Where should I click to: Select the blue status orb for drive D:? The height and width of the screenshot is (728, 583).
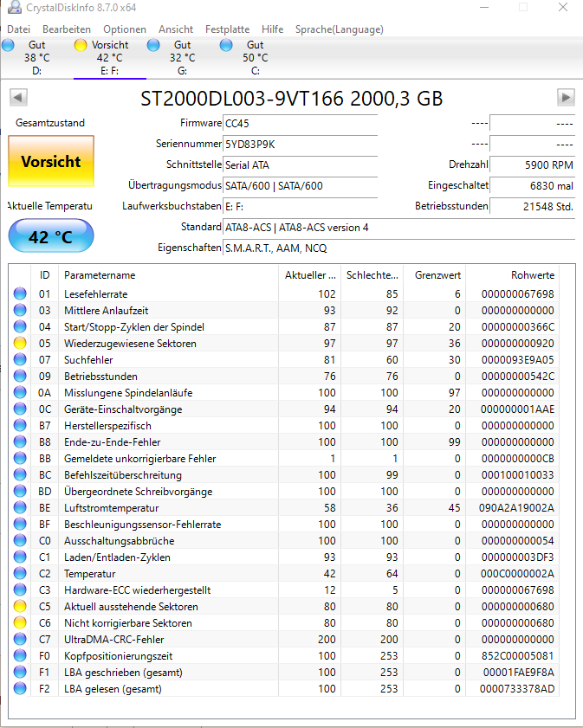click(8, 45)
